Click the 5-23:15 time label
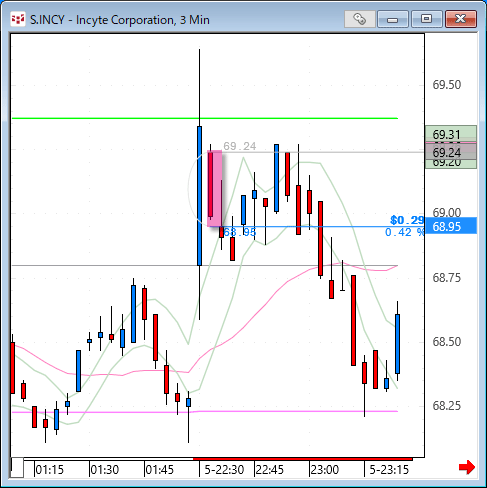 click(x=389, y=470)
